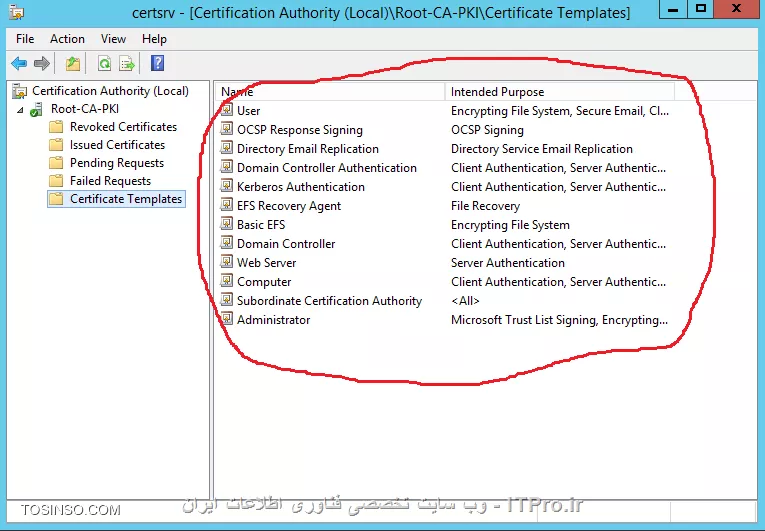Click the certsrv icon in title bar

point(17,12)
